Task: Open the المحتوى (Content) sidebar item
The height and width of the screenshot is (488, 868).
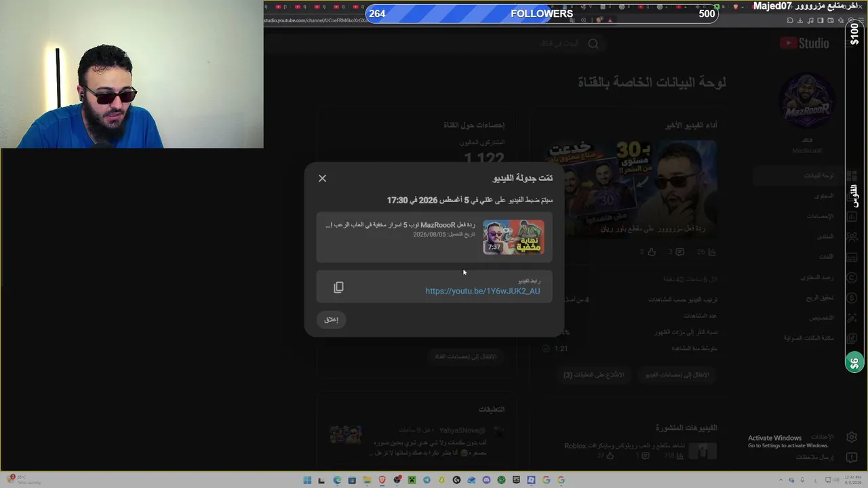Action: (x=824, y=196)
